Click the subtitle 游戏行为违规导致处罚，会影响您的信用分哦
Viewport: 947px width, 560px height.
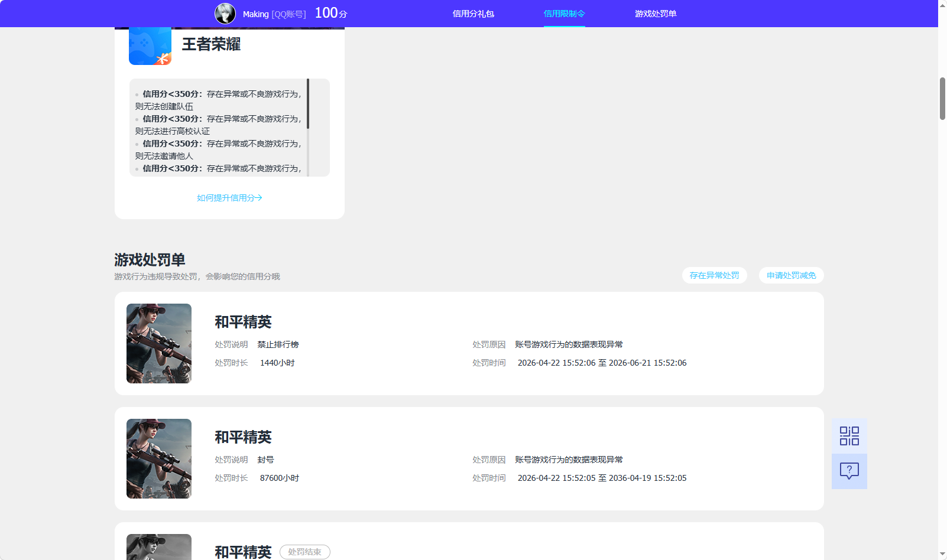197,276
